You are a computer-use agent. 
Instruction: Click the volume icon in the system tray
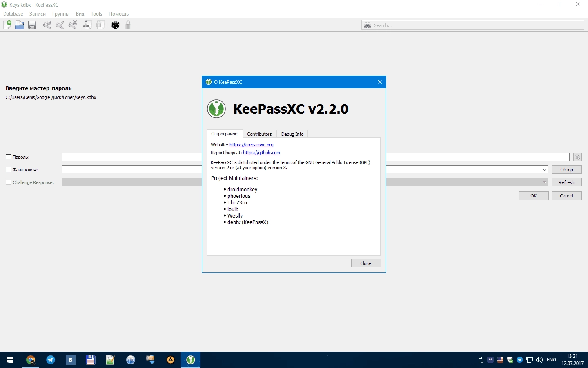coord(539,360)
